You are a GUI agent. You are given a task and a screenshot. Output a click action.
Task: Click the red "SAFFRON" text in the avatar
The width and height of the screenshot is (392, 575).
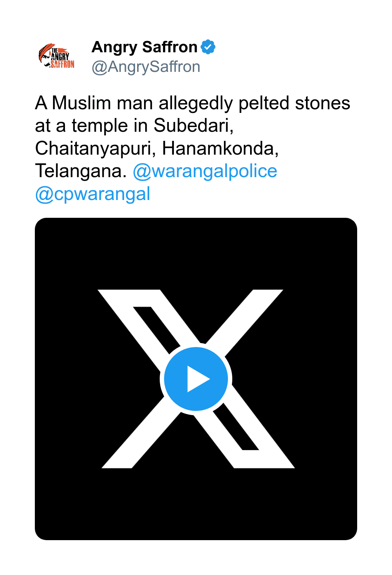tap(62, 65)
